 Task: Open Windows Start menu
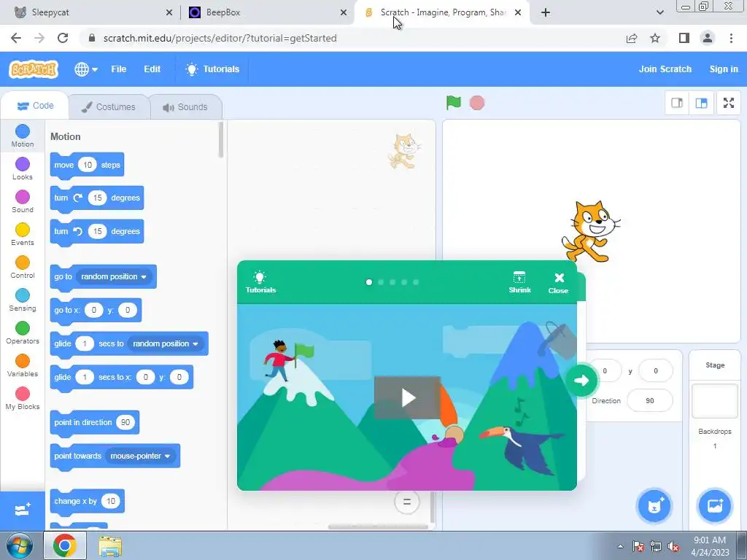tap(19, 545)
